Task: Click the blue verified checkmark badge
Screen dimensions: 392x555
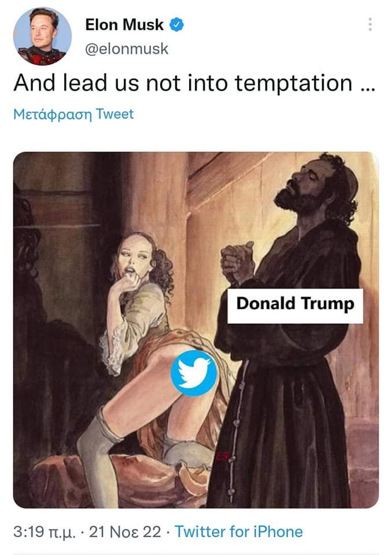Action: [177, 25]
